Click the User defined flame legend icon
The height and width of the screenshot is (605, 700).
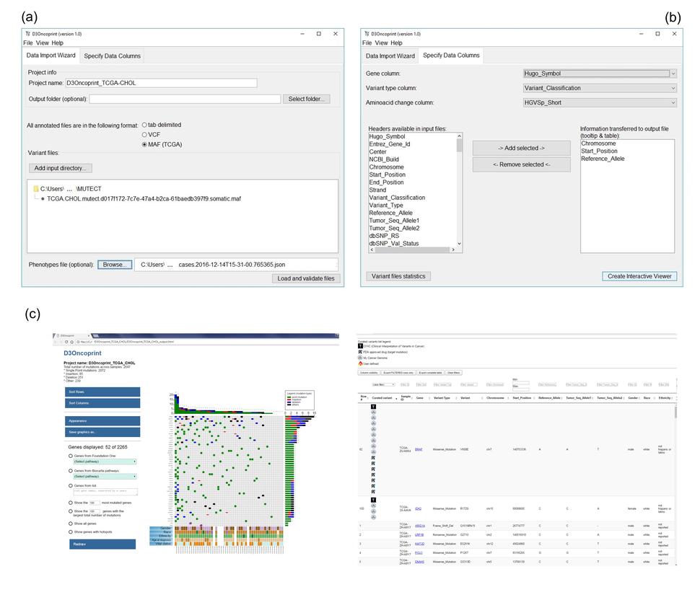pos(361,364)
